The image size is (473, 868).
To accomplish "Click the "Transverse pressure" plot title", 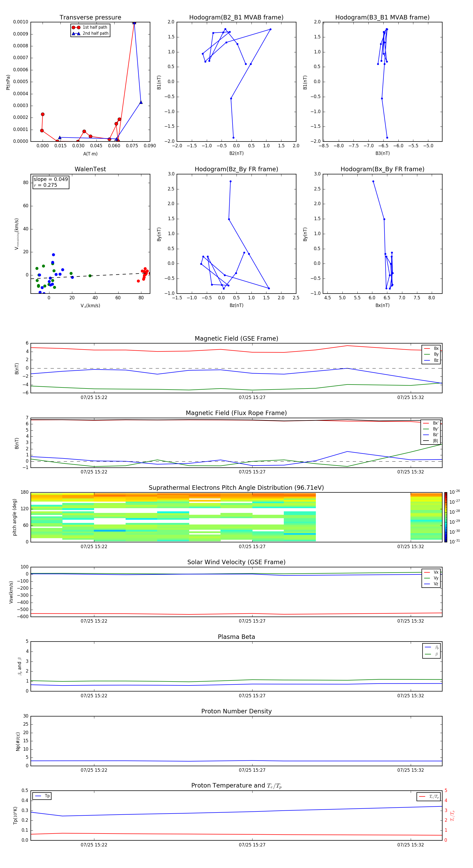I will [90, 17].
